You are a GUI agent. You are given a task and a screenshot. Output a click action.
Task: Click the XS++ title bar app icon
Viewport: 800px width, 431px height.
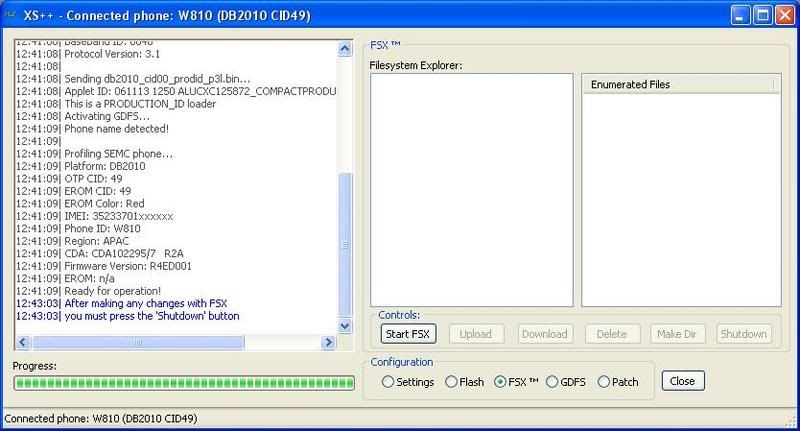11,15
